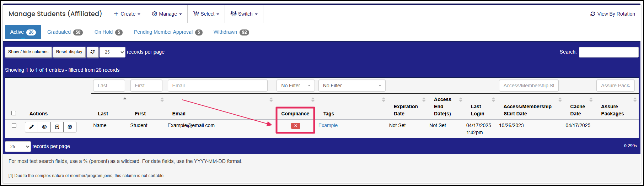Viewport: 644px width, 186px height.
Task: Focus the Email filter input box
Action: click(218, 86)
